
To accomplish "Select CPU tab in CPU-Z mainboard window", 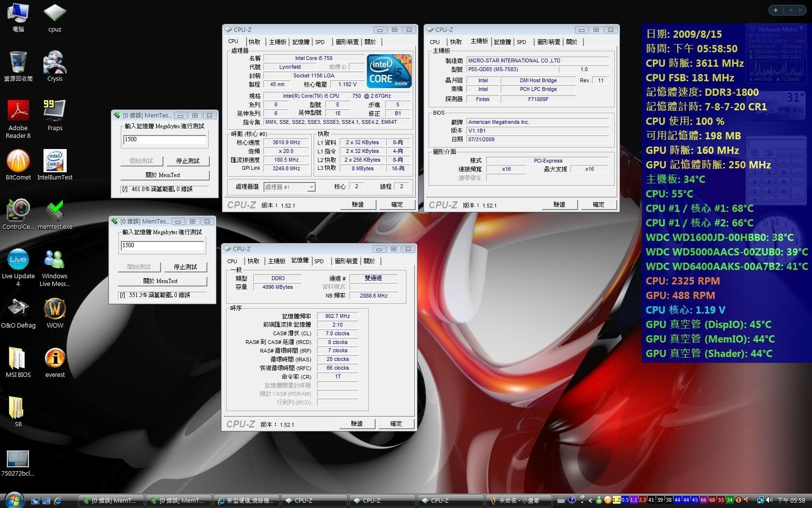I will (435, 42).
